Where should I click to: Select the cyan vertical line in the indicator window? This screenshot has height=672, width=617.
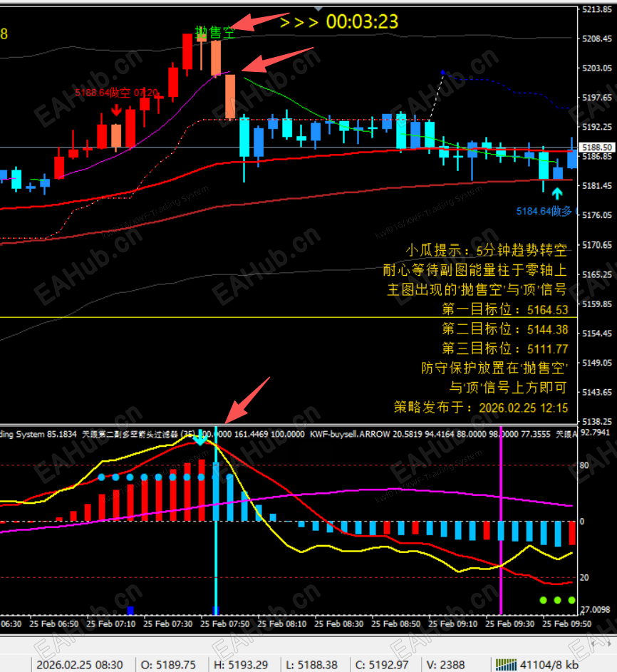tap(216, 521)
